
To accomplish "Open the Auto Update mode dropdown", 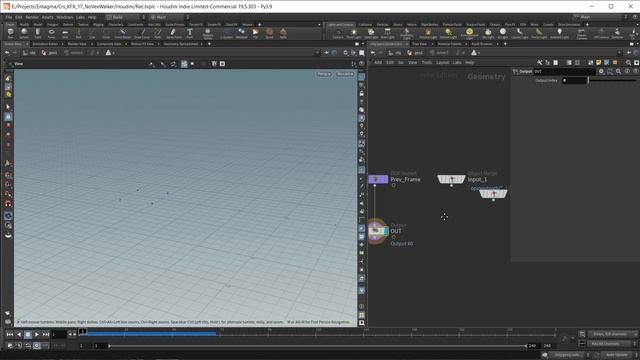I will pos(618,355).
